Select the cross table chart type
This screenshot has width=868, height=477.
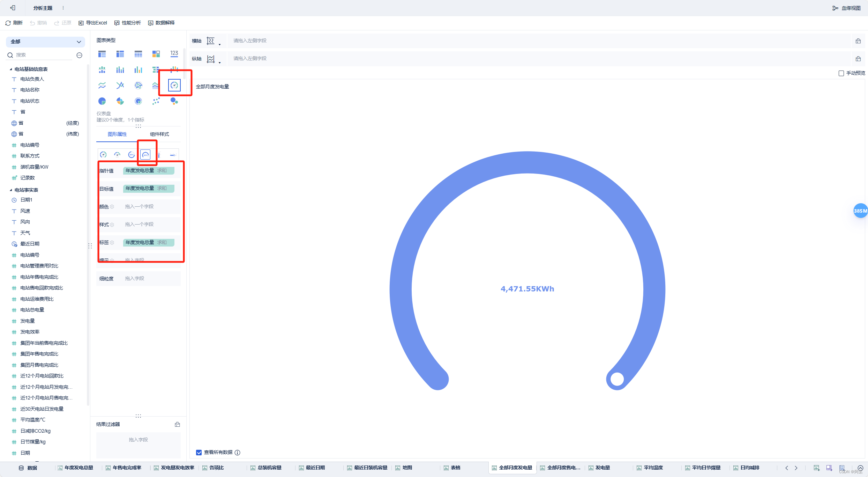tap(120, 54)
